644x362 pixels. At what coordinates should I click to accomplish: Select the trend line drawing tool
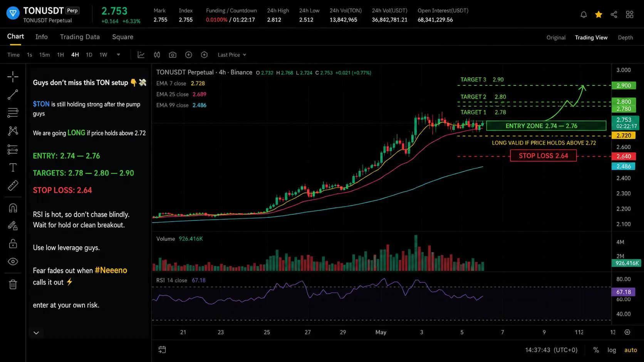[13, 95]
